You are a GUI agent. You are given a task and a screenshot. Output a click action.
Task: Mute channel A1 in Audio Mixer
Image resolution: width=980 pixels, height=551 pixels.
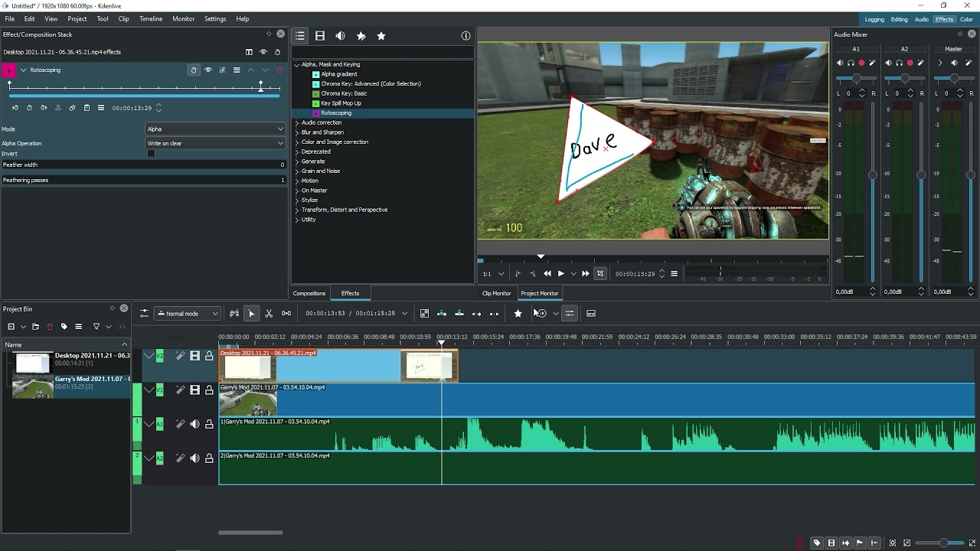pos(840,63)
